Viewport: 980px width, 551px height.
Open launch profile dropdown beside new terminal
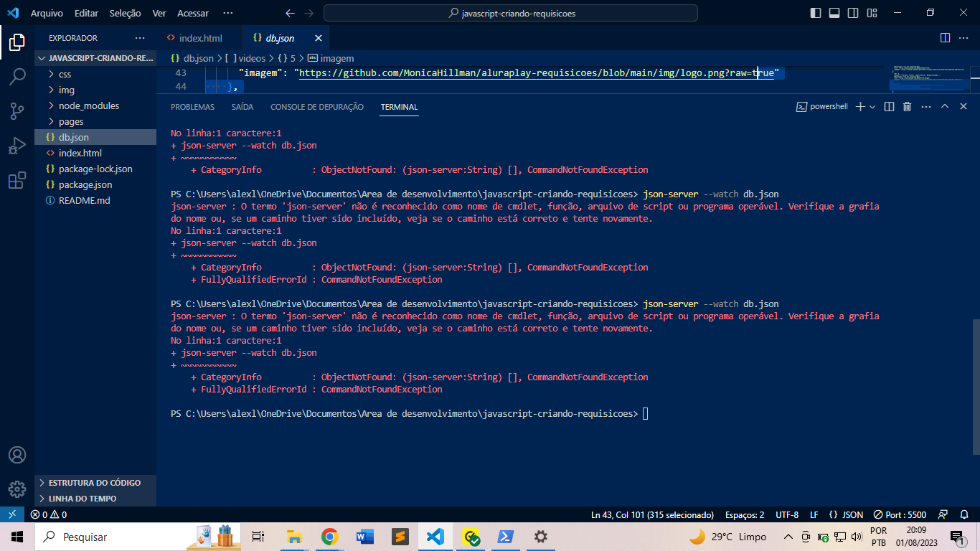872,106
